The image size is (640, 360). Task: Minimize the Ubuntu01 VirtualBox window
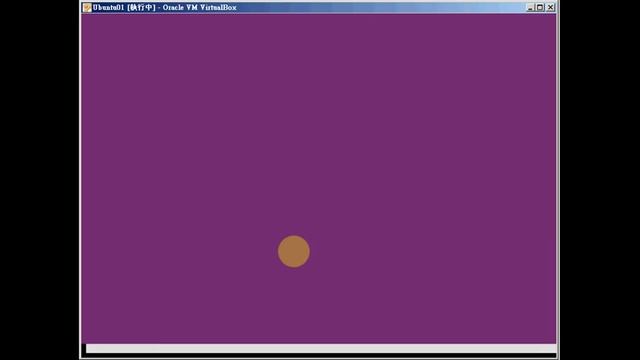[530, 7]
